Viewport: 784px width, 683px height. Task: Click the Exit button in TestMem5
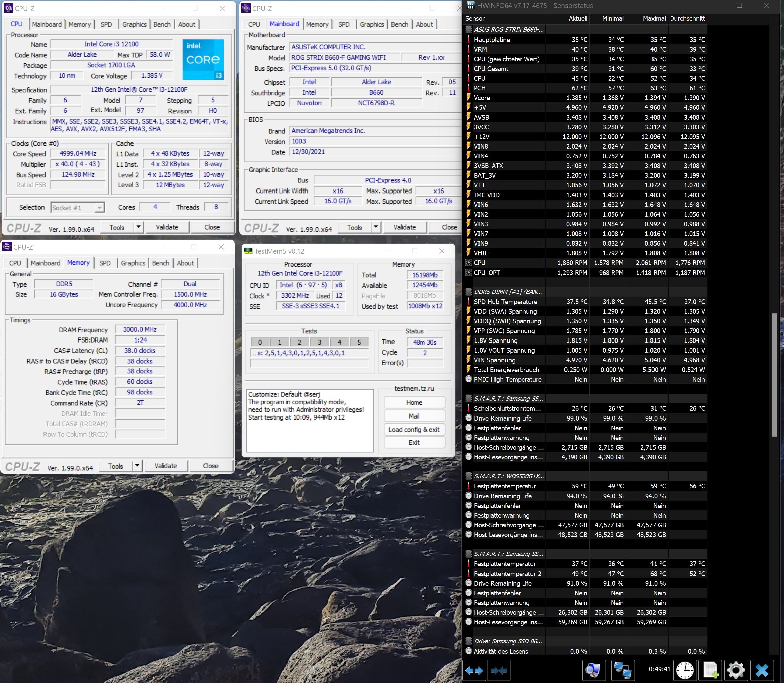click(414, 442)
